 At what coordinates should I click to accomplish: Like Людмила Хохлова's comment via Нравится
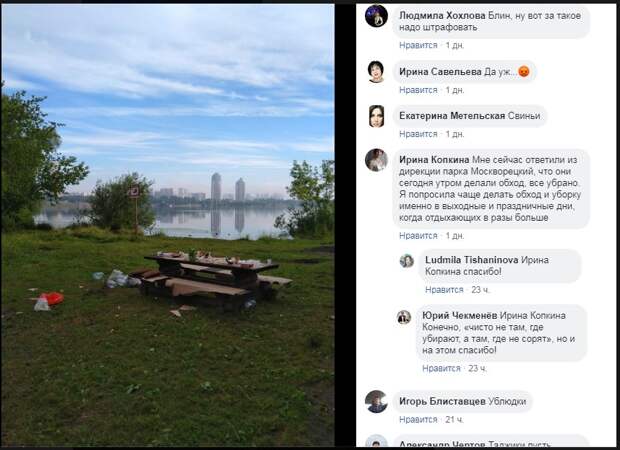pyautogui.click(x=418, y=45)
